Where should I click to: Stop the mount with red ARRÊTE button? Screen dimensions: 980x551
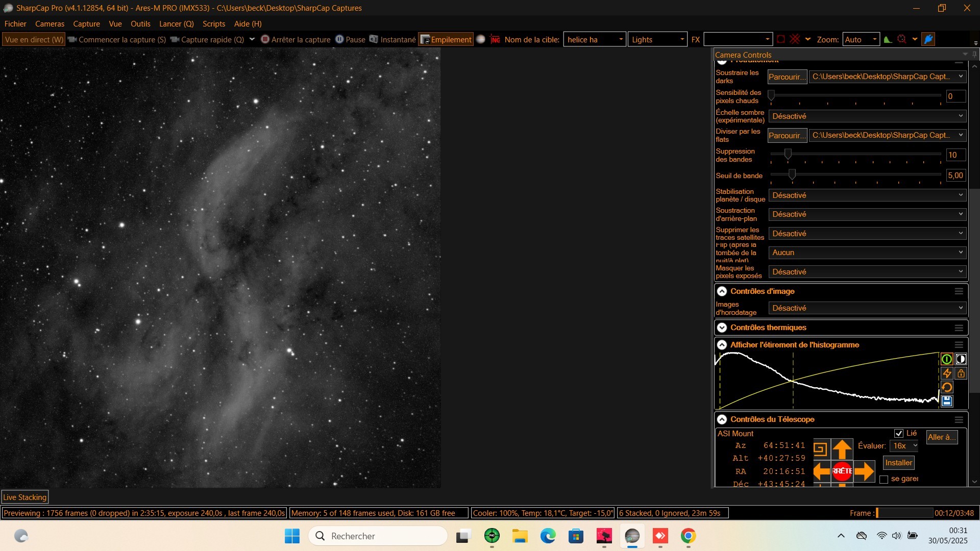pos(842,471)
